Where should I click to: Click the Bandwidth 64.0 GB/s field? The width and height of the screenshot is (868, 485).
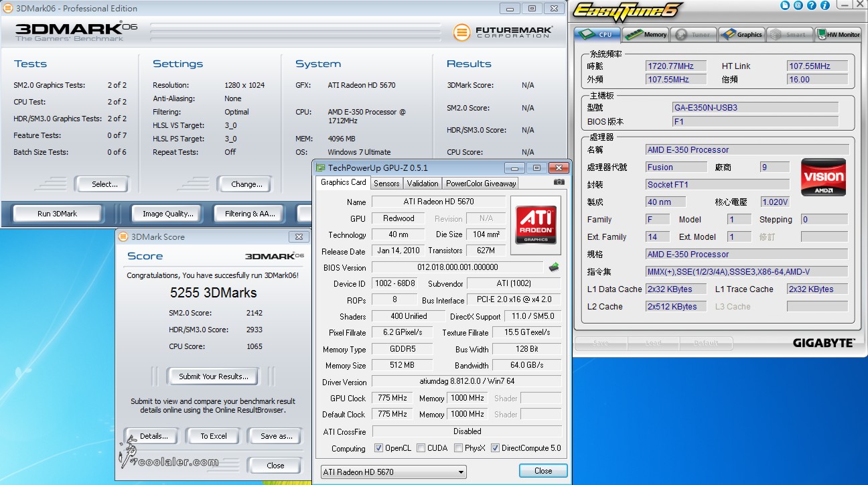pos(527,366)
